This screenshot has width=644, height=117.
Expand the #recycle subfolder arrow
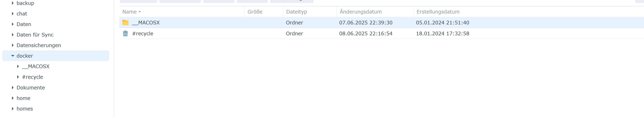click(x=18, y=77)
